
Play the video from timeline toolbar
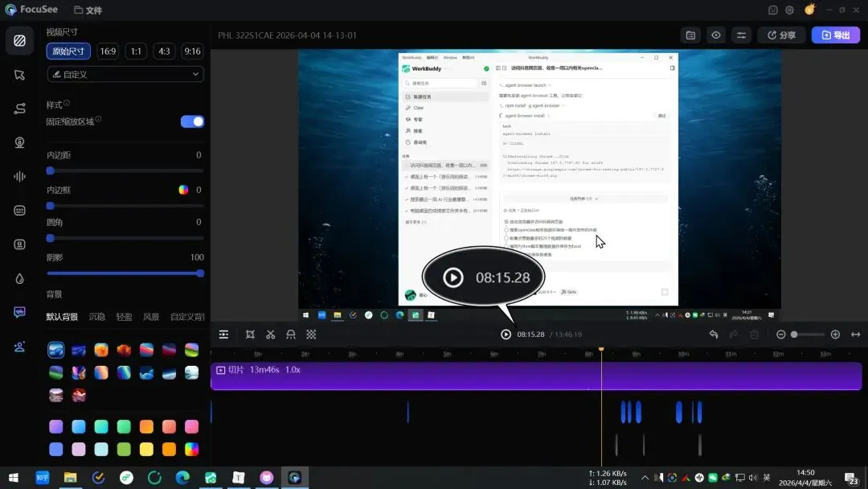(x=506, y=335)
